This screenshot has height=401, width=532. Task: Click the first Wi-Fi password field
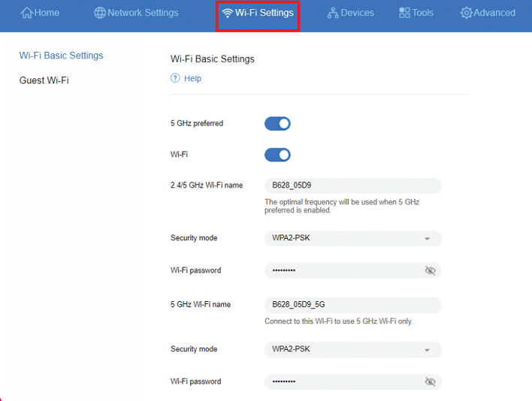(342, 270)
